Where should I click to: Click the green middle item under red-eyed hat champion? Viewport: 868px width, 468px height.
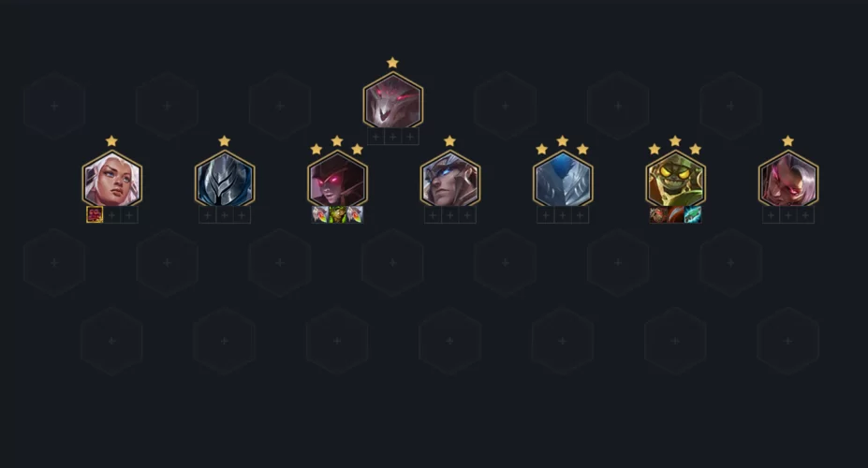coord(338,214)
